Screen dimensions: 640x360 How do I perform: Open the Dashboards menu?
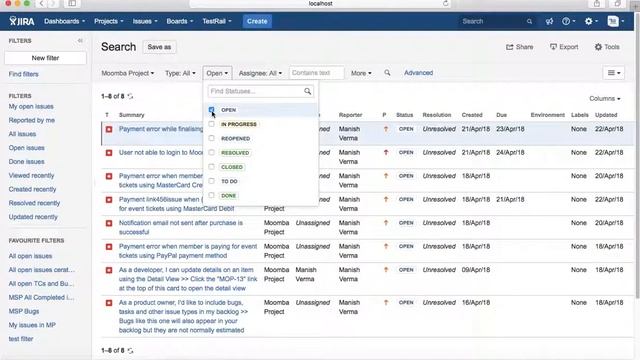64,21
